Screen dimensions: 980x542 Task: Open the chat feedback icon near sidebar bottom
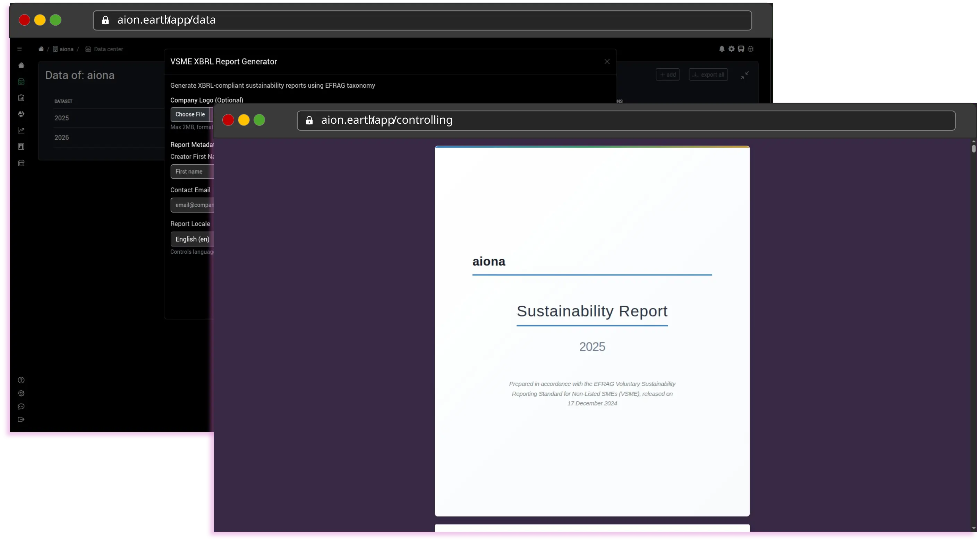click(x=21, y=407)
